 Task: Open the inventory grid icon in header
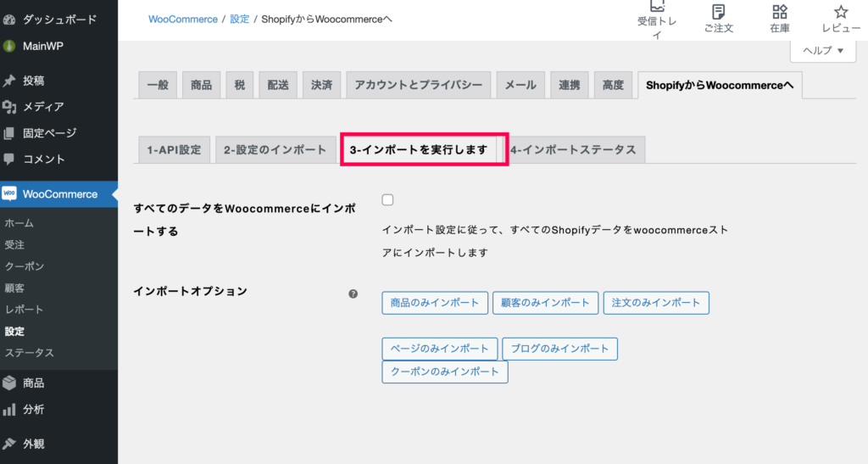click(x=780, y=11)
